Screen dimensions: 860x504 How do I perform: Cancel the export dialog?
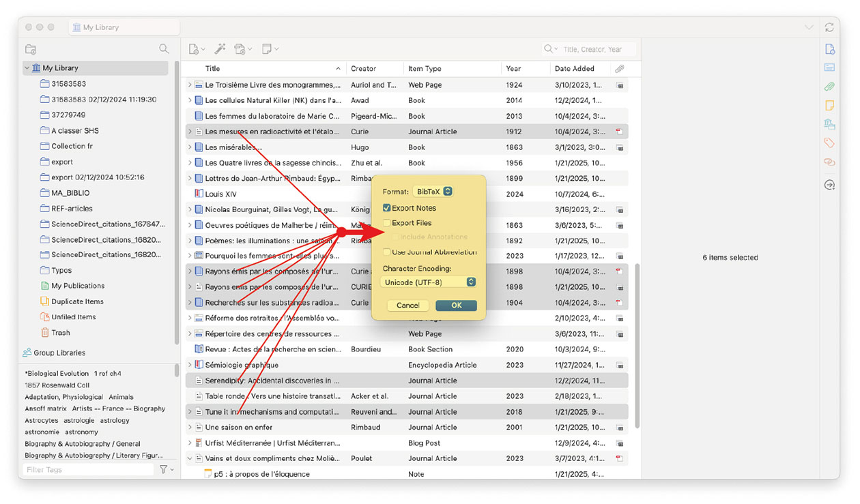(x=407, y=305)
